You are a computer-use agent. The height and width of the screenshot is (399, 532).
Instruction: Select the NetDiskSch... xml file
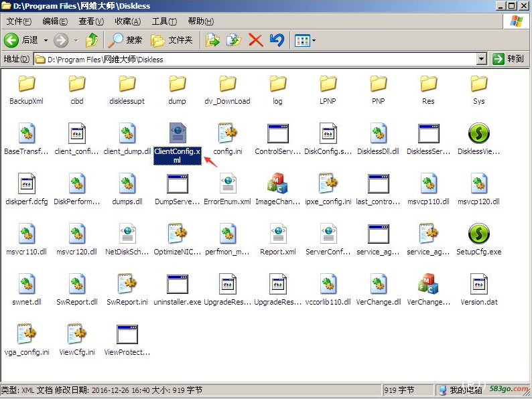tap(127, 240)
